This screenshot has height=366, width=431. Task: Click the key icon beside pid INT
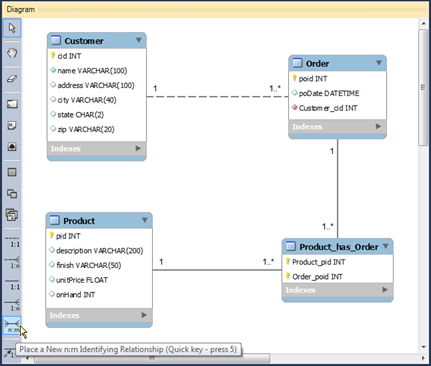[x=51, y=235]
